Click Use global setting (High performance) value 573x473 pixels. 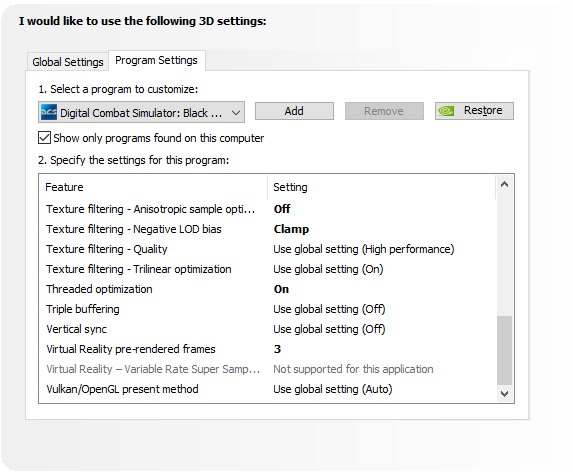[364, 249]
